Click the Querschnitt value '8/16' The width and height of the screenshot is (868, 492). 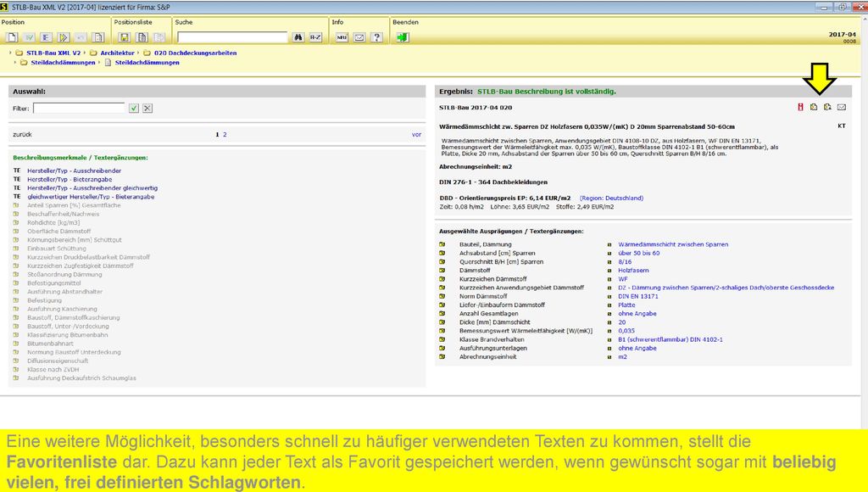click(625, 261)
